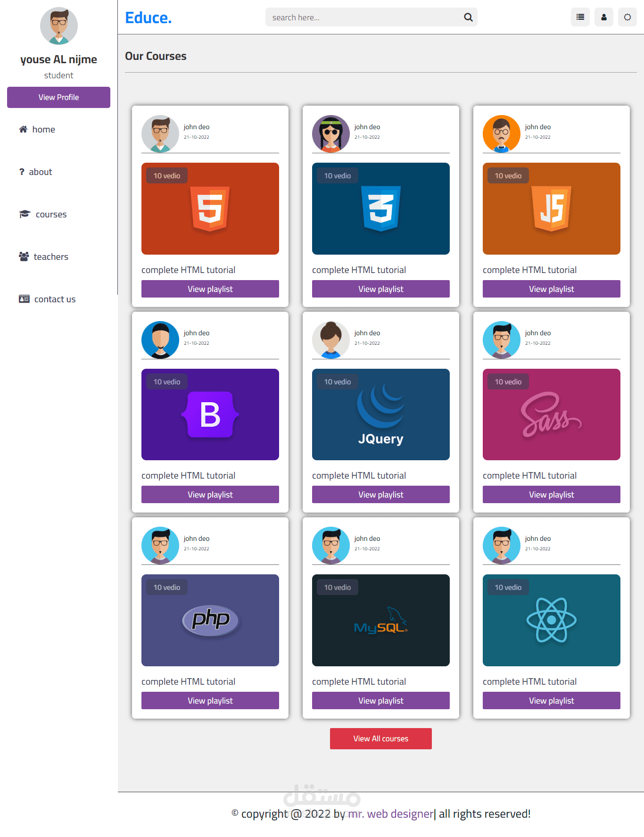
Task: Focus the search here input field
Action: pyautogui.click(x=372, y=17)
